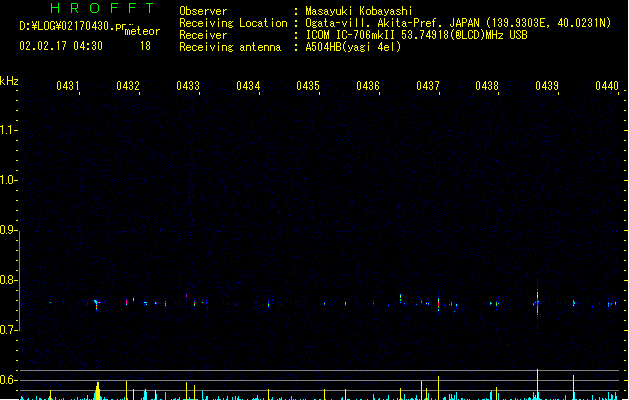Click the 0438 time axis marker

pos(487,86)
